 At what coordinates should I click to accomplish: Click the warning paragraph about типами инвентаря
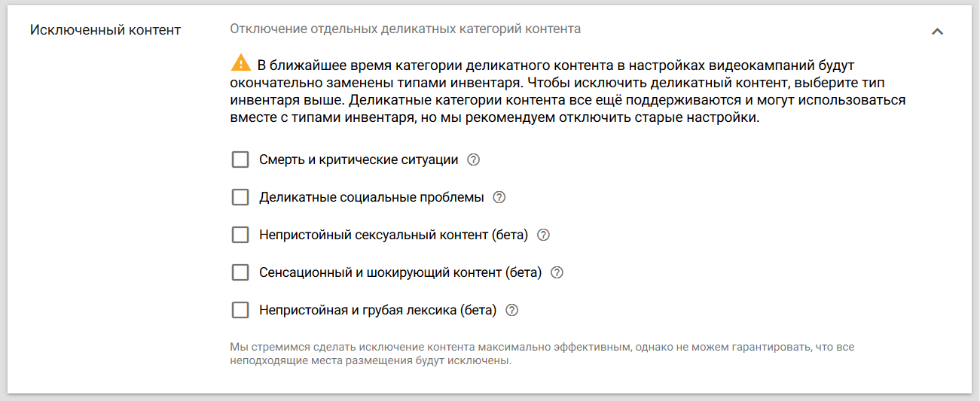[568, 91]
